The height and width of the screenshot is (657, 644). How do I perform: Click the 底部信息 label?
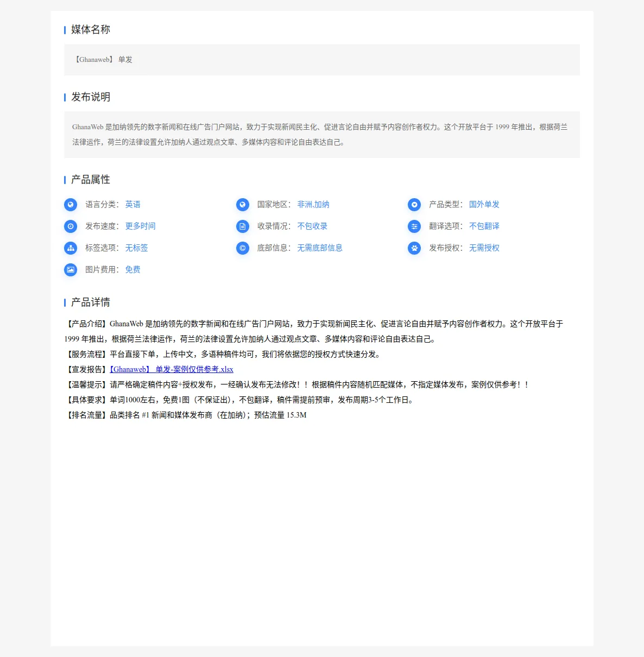pos(274,248)
